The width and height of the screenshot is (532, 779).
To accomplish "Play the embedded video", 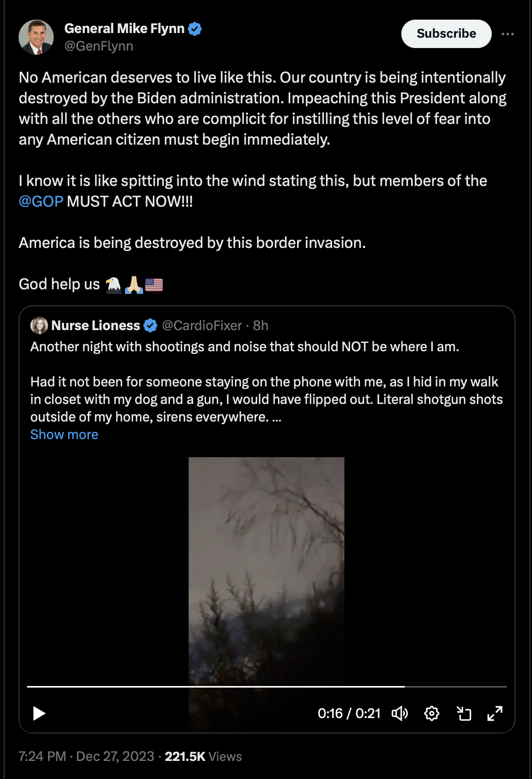I will pyautogui.click(x=39, y=713).
